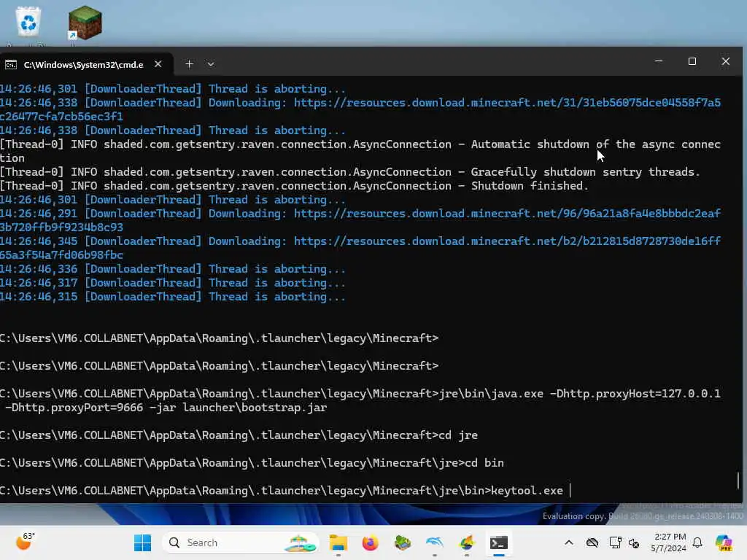Click the volume muted tray icon
747x560 pixels.
[634, 542]
